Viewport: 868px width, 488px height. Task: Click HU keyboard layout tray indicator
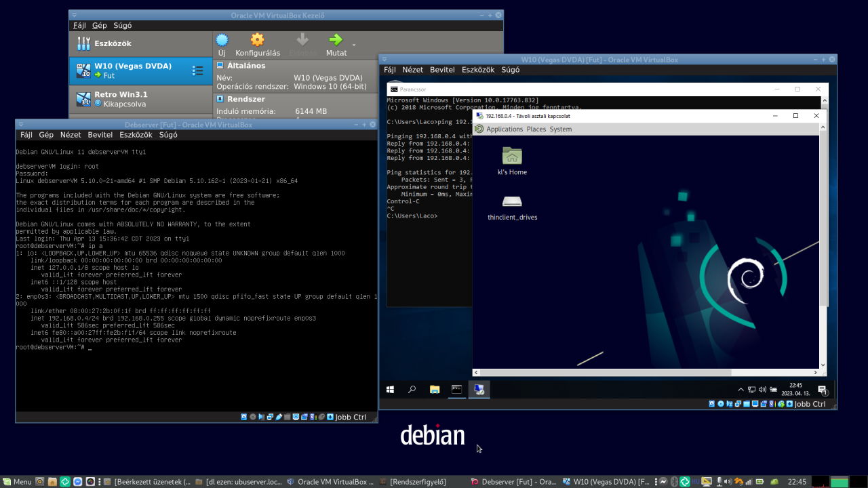696,482
